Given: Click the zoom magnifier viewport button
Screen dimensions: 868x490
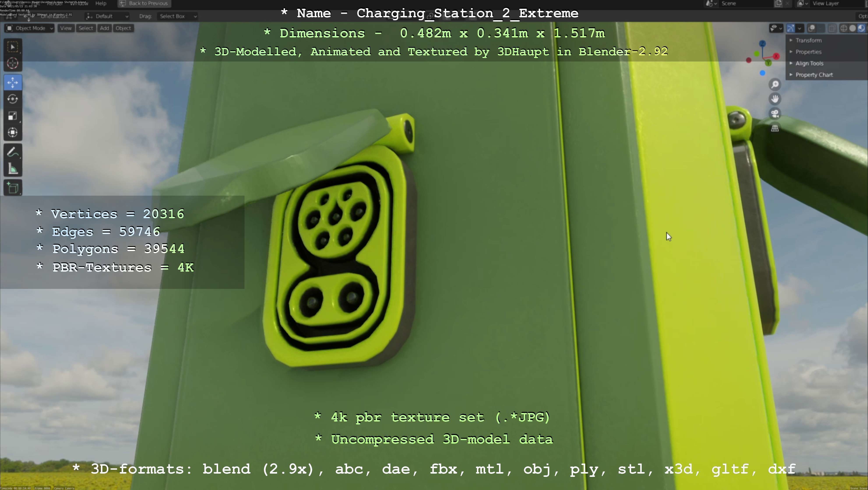Looking at the screenshot, I should pyautogui.click(x=775, y=84).
